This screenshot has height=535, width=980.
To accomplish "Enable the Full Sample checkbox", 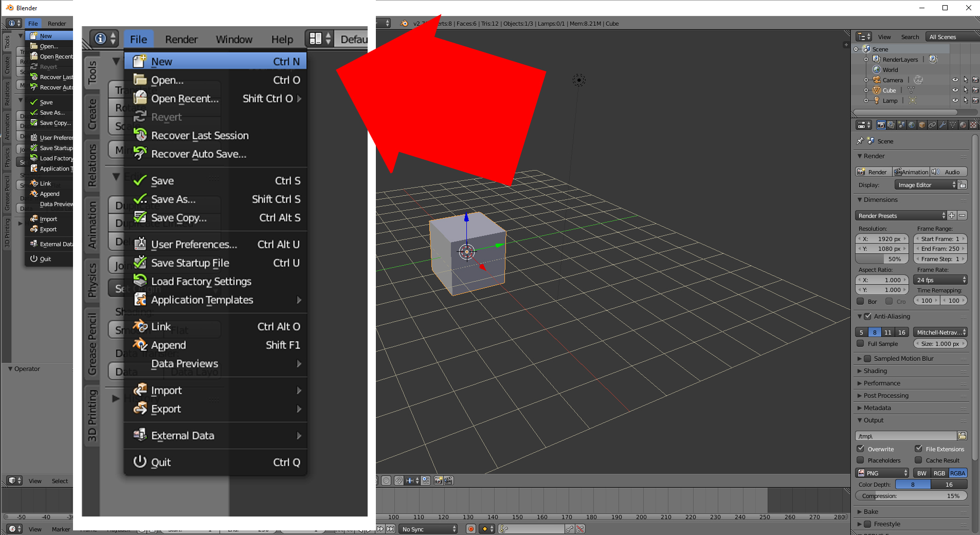I will tap(860, 343).
